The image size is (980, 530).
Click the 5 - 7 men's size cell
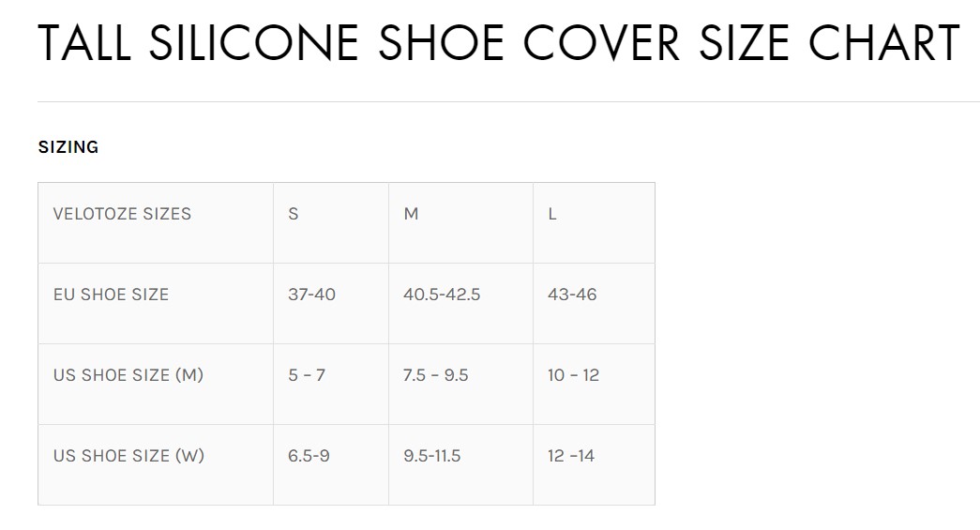pos(307,375)
